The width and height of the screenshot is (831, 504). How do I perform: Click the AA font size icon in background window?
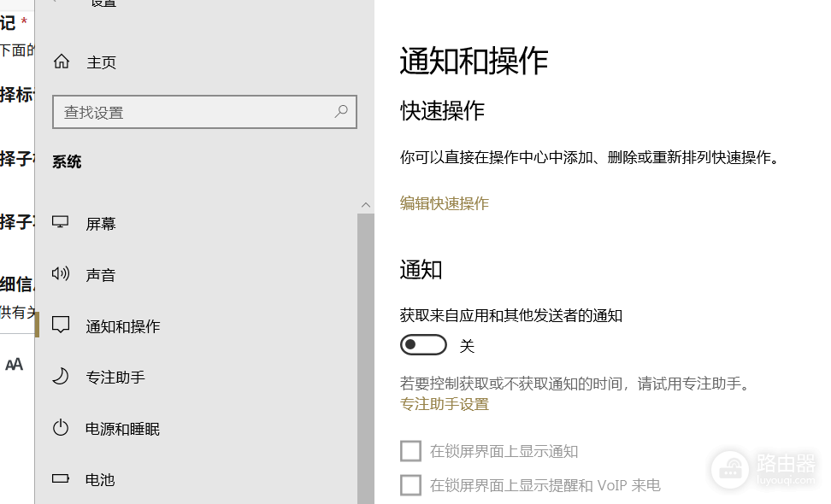[15, 364]
